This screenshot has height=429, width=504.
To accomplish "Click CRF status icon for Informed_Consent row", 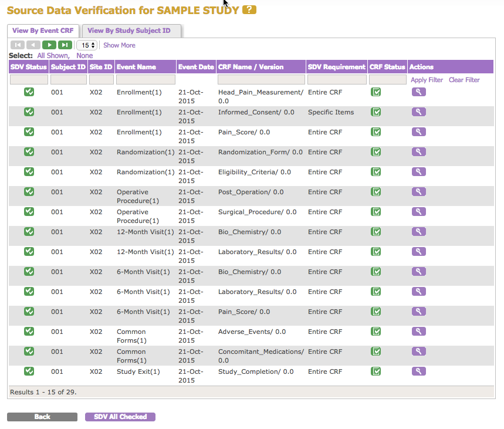I will (x=376, y=112).
